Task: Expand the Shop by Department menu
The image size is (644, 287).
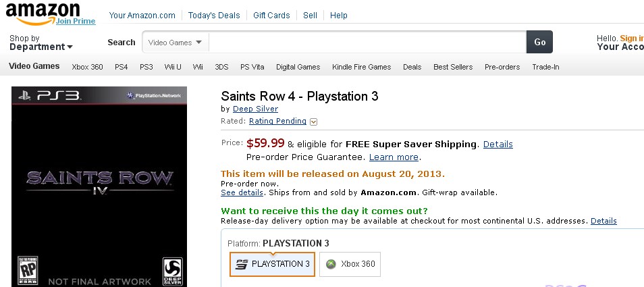Action: [x=41, y=43]
